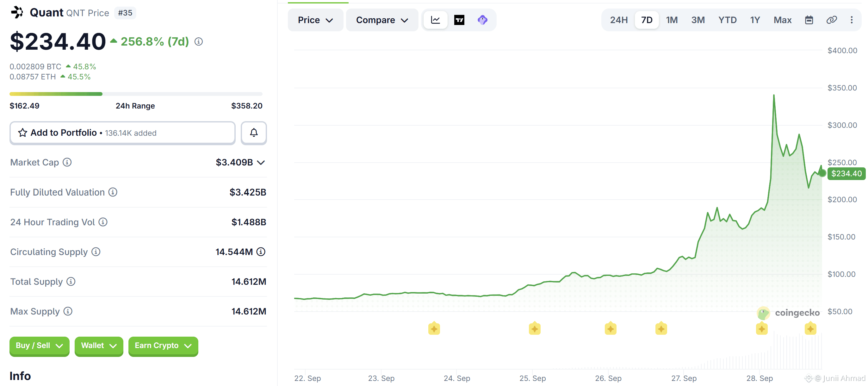Image resolution: width=868 pixels, height=386 pixels.
Task: Click the purple gem chart icon
Action: coord(482,20)
